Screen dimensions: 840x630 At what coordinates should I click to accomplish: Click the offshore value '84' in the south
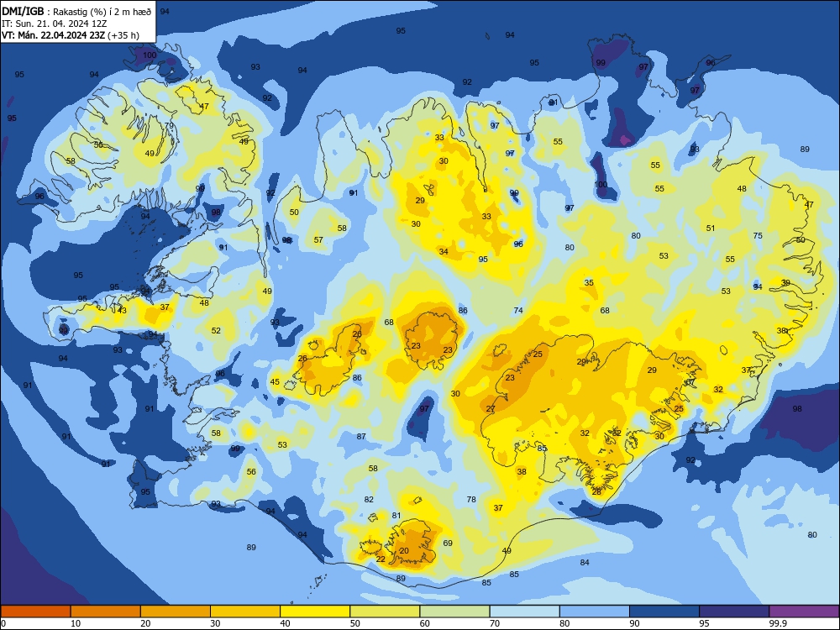(x=585, y=563)
